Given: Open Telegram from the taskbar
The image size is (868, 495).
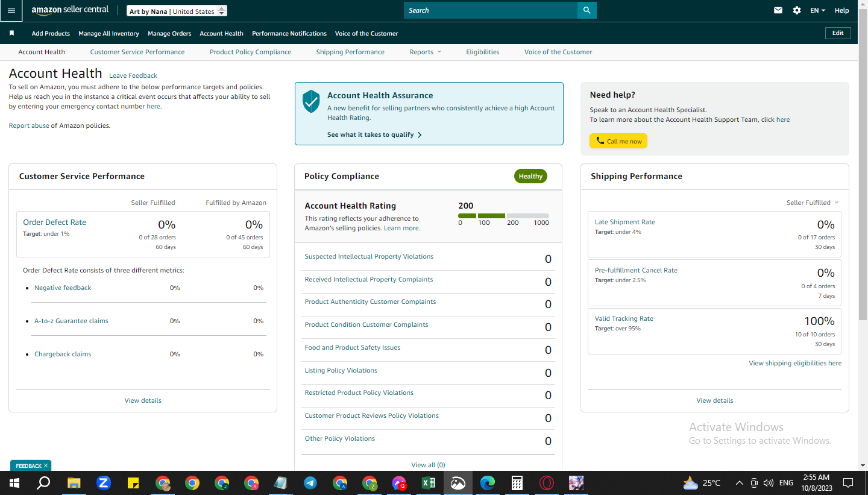Looking at the screenshot, I should point(310,483).
